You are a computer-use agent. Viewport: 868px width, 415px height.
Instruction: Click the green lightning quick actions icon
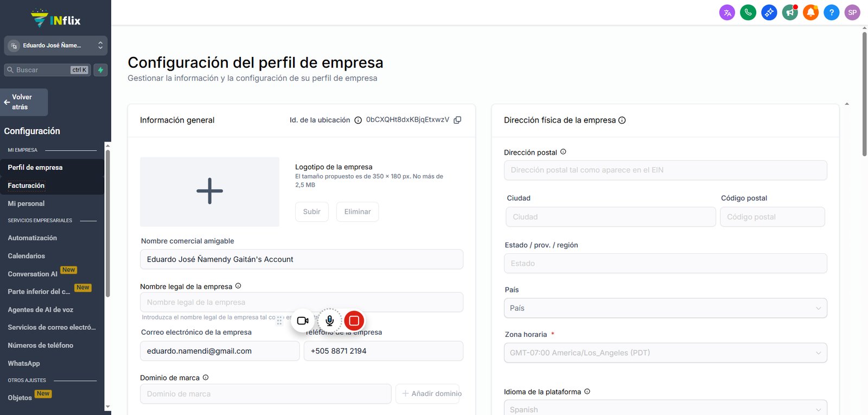(x=100, y=70)
